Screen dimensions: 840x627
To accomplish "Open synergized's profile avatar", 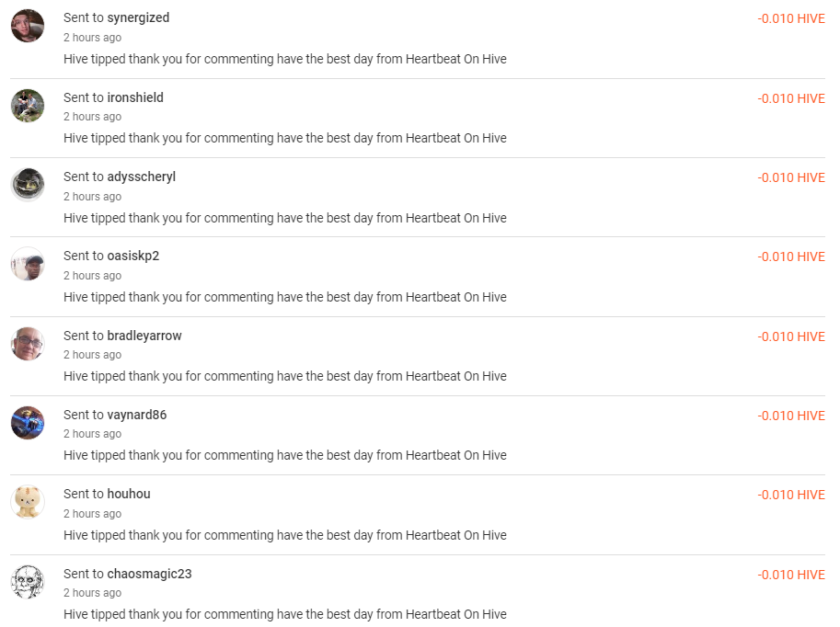I will coord(28,26).
